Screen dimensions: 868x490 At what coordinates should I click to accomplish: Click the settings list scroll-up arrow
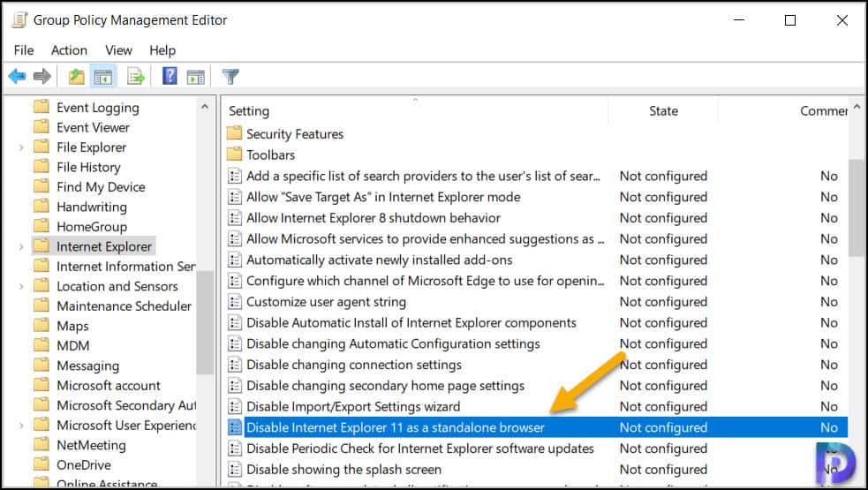click(x=857, y=106)
